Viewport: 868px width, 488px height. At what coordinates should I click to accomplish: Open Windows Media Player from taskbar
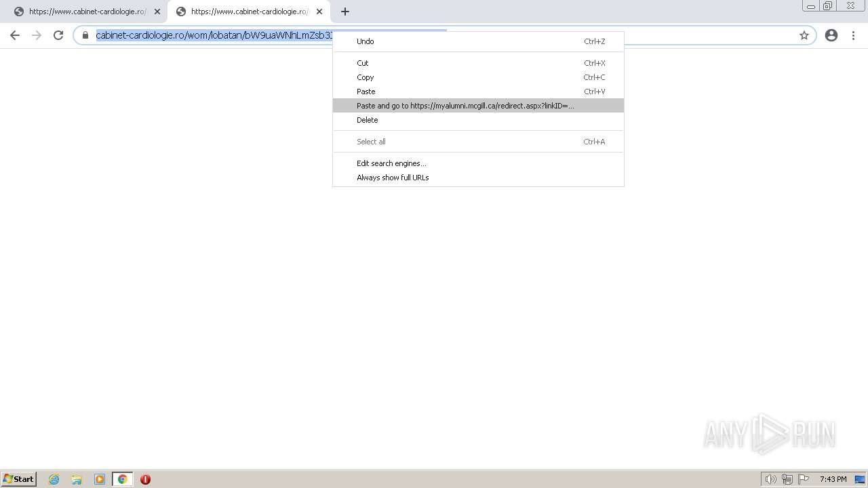(x=100, y=479)
